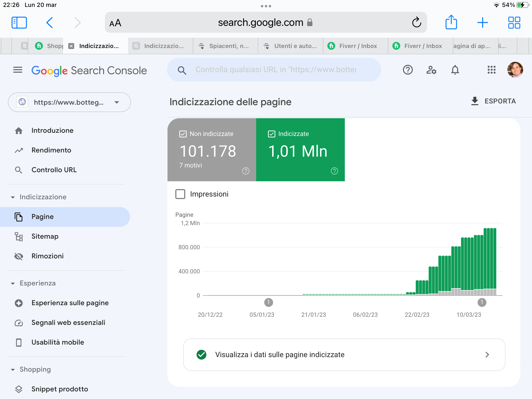Toggle the Non indicizzate checkbox
532x399 pixels.
(183, 134)
